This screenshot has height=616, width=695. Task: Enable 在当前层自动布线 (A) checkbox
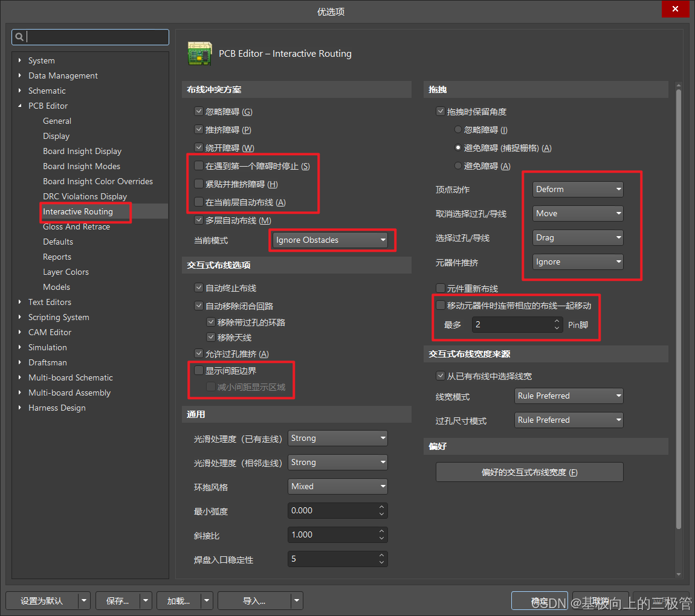pyautogui.click(x=199, y=202)
